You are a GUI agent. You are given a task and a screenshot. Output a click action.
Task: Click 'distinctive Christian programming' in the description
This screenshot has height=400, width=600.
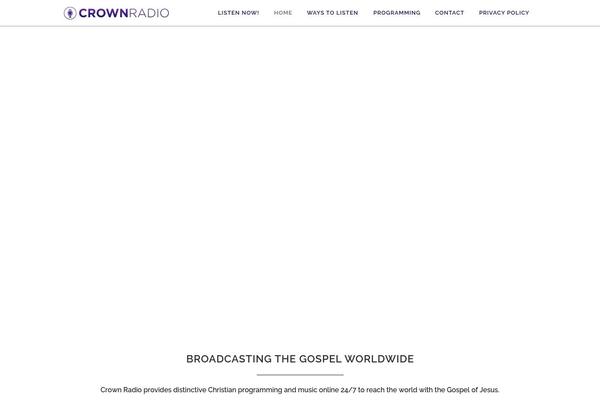pyautogui.click(x=212, y=390)
